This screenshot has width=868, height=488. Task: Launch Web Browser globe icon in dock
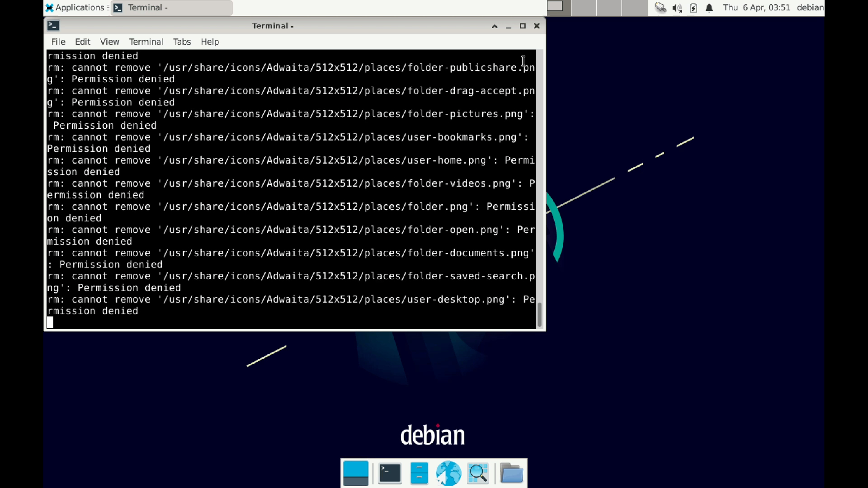coord(448,473)
